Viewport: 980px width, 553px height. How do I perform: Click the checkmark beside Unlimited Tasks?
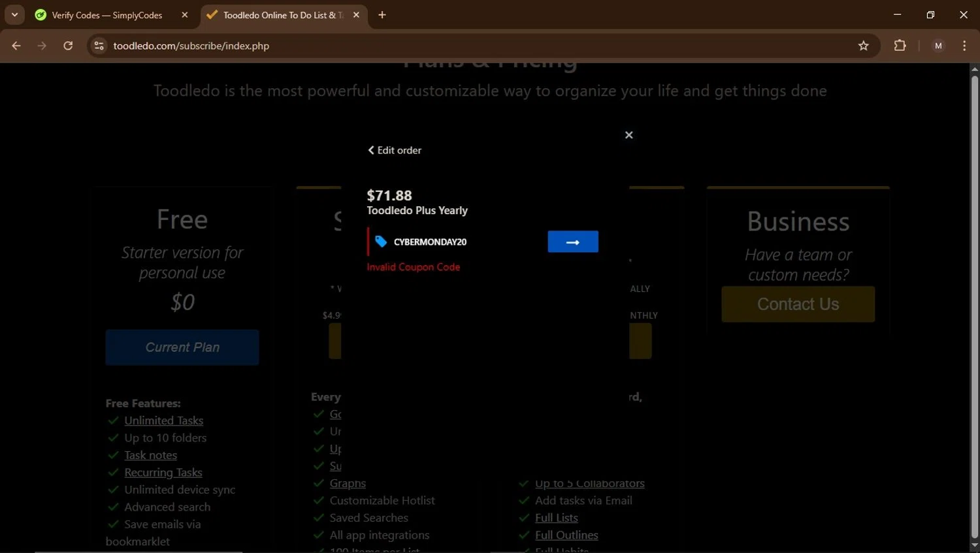(114, 420)
